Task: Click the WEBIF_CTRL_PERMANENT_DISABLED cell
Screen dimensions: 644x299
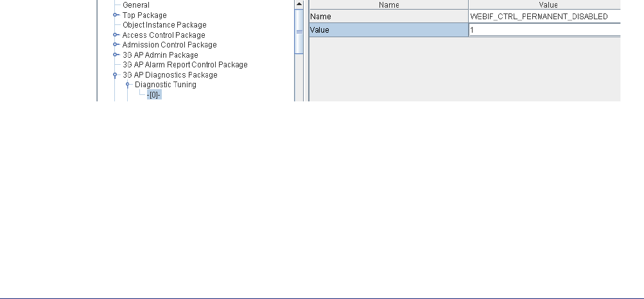Action: [544, 17]
